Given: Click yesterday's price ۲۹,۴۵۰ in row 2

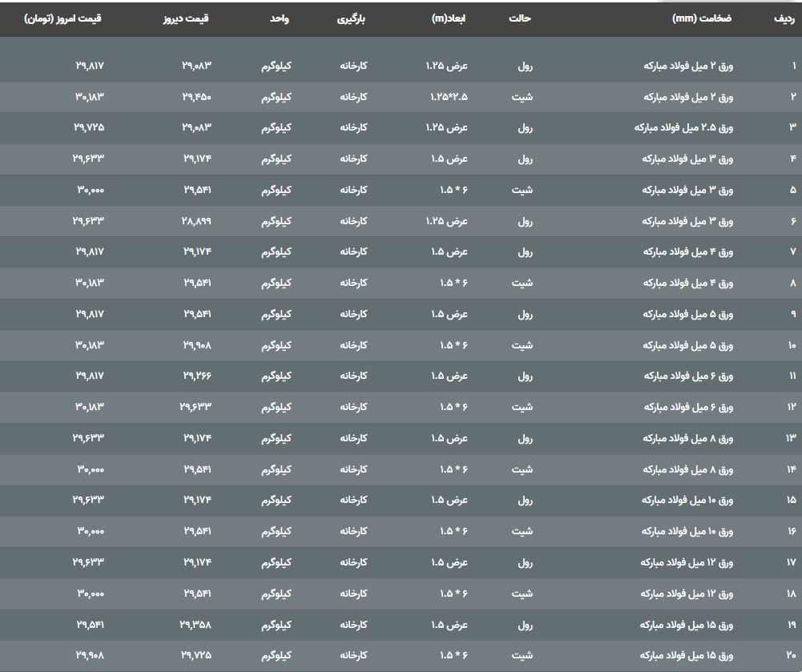Looking at the screenshot, I should point(197,97).
